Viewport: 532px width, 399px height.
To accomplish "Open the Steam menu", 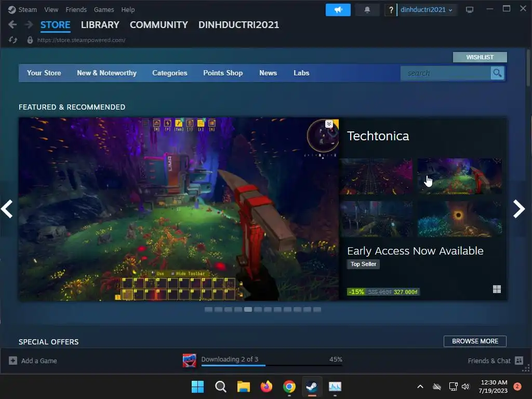I will point(28,10).
